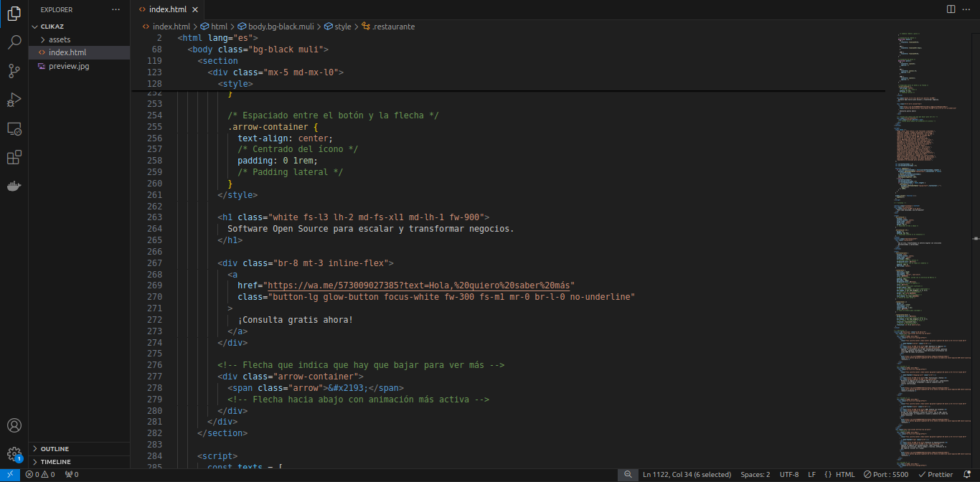The height and width of the screenshot is (482, 980).
Task: Open the Source Control view
Action: [x=14, y=71]
